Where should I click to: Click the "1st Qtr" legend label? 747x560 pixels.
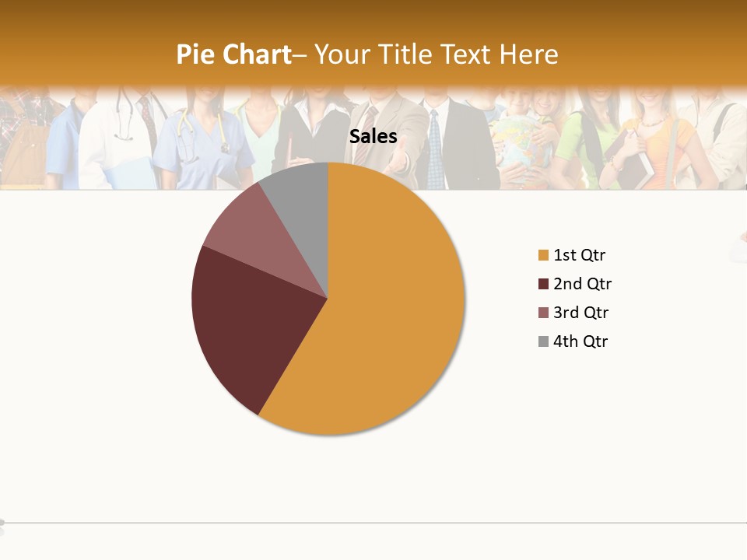coord(579,255)
